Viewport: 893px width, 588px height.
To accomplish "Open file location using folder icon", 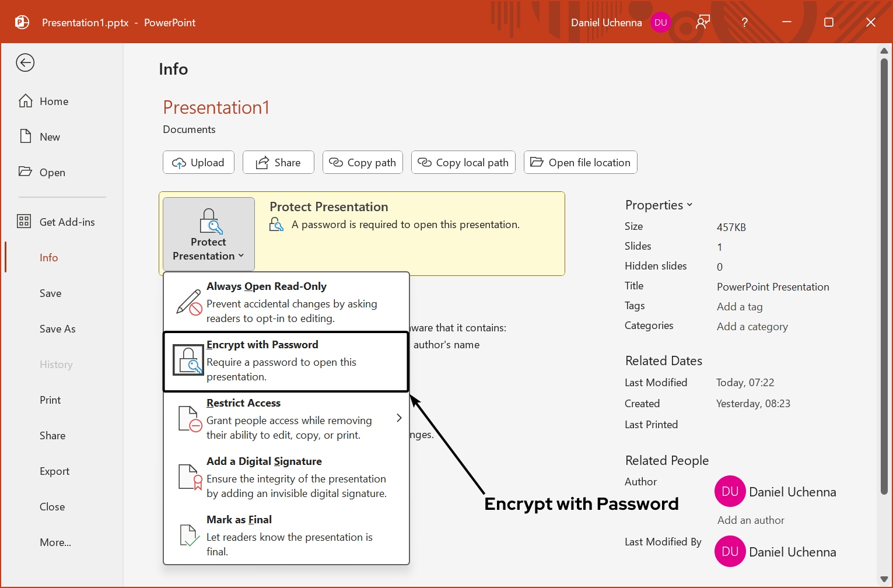I will tap(537, 162).
